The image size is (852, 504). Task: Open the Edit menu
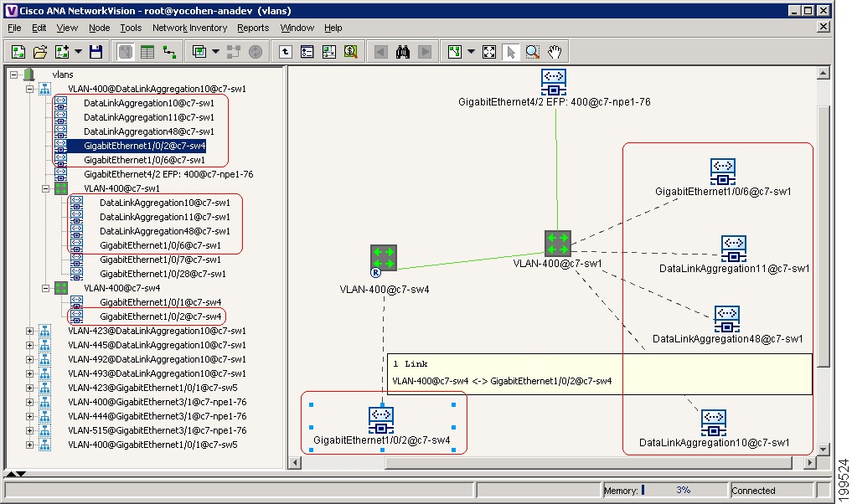tap(39, 28)
